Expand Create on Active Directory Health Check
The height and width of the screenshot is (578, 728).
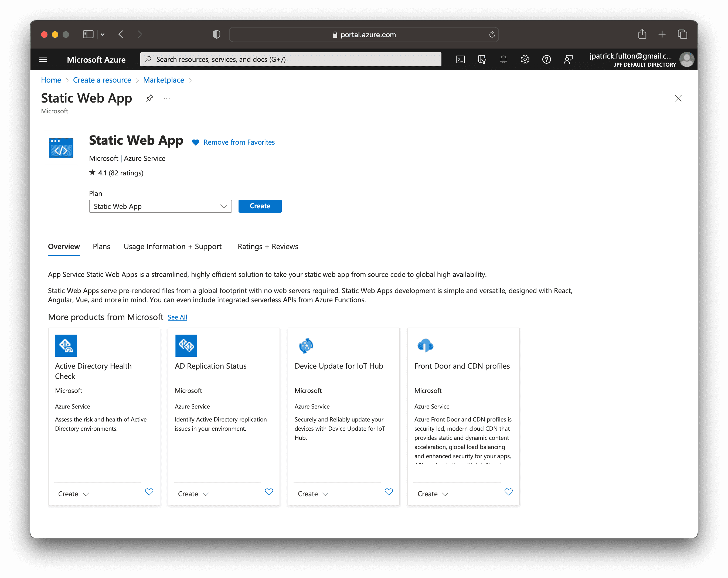click(73, 494)
